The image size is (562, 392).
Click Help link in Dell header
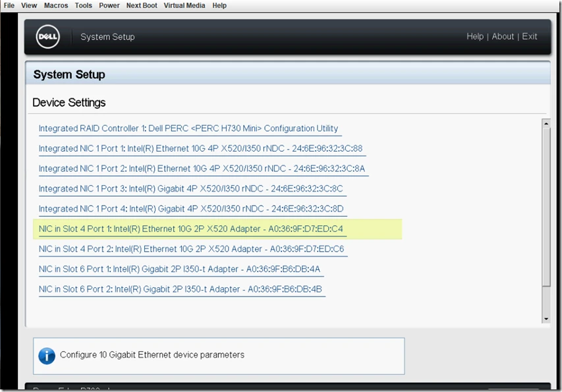(x=475, y=36)
